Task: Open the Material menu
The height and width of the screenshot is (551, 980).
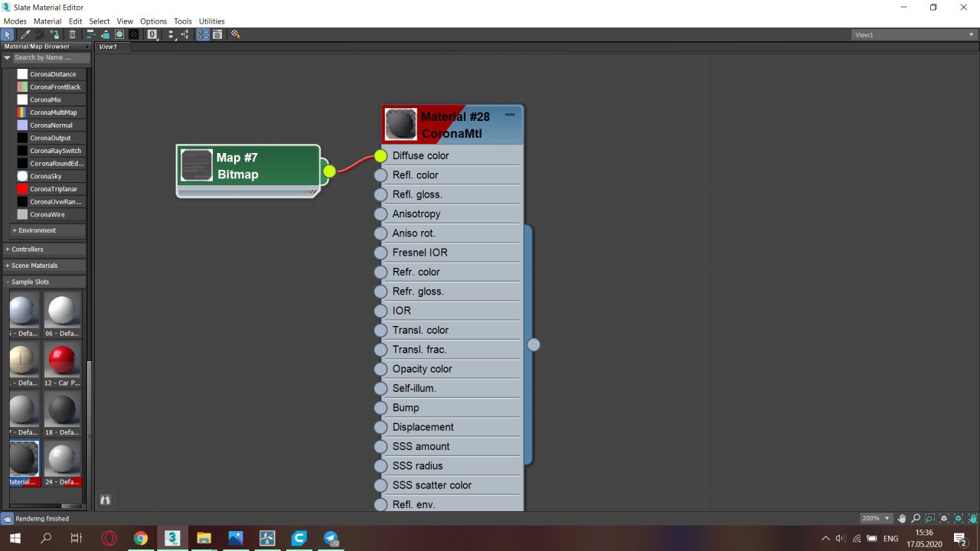Action: click(47, 21)
